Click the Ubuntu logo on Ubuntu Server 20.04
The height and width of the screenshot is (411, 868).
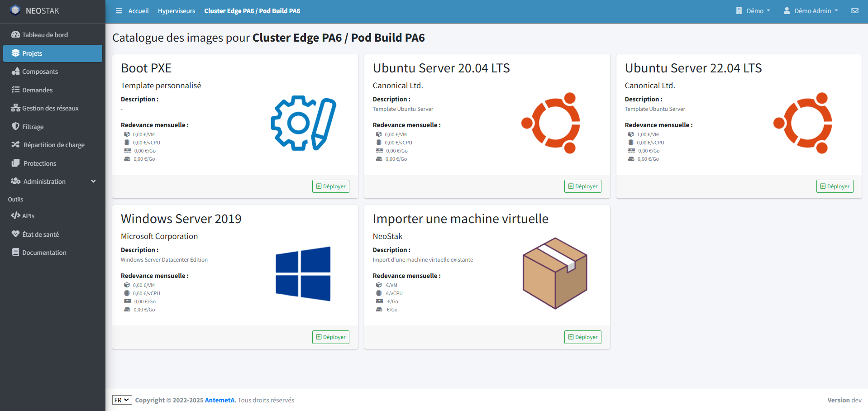(x=551, y=123)
